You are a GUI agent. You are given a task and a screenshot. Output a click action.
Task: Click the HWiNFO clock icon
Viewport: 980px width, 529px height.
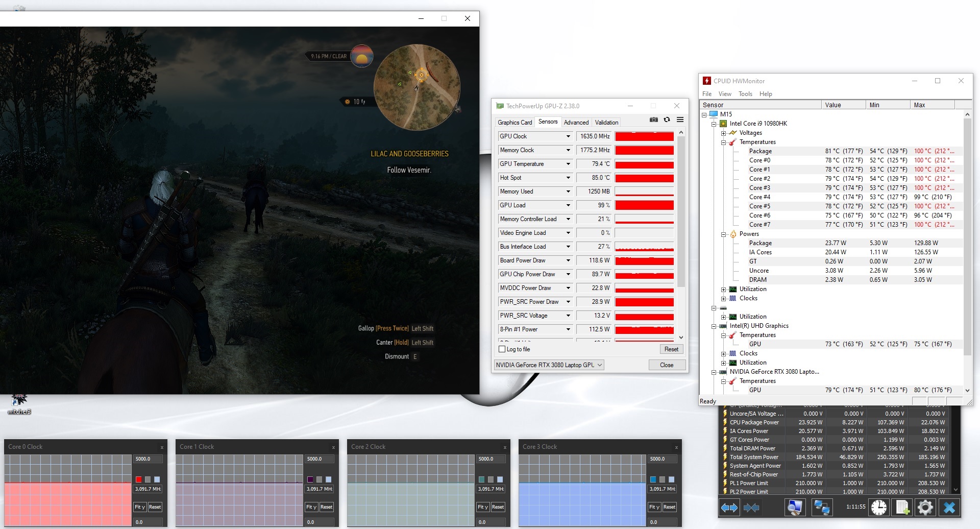tap(878, 508)
